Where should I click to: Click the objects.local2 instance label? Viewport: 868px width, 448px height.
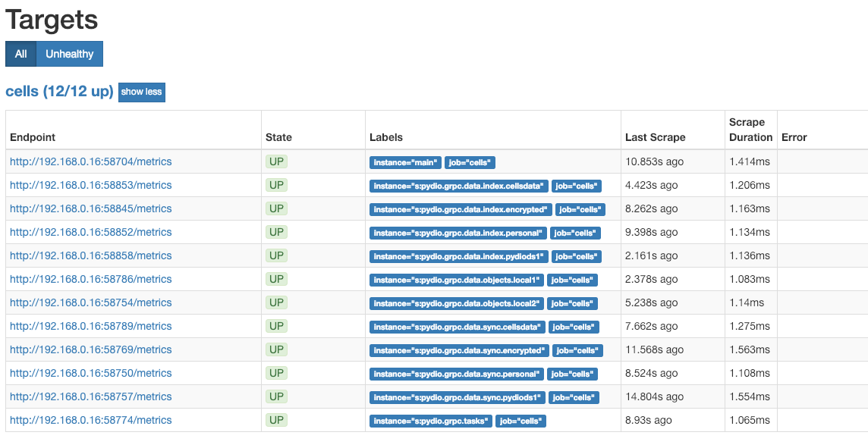coord(457,304)
